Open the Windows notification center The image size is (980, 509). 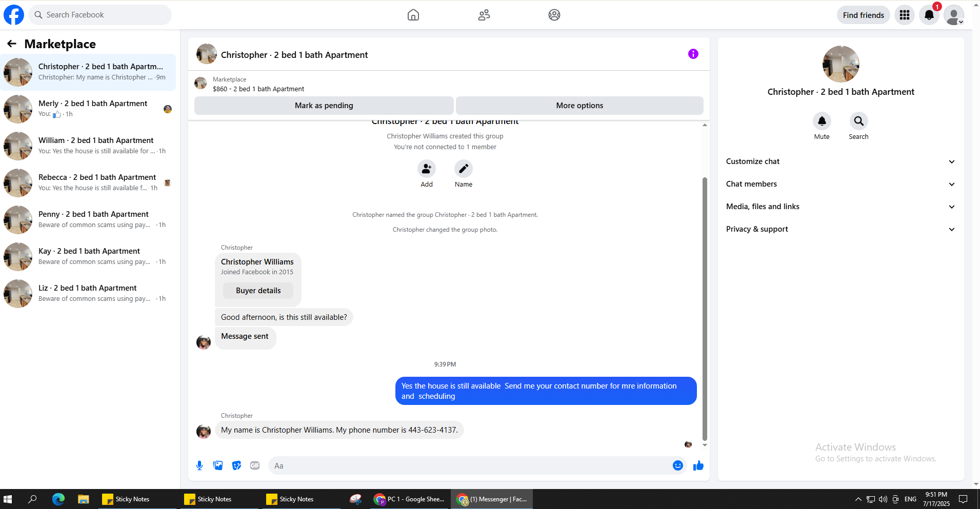(963, 499)
